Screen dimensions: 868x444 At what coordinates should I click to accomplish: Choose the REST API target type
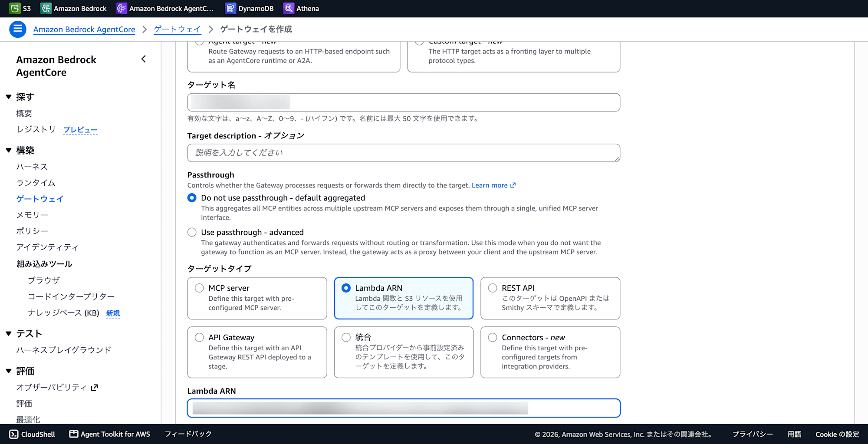point(550,298)
